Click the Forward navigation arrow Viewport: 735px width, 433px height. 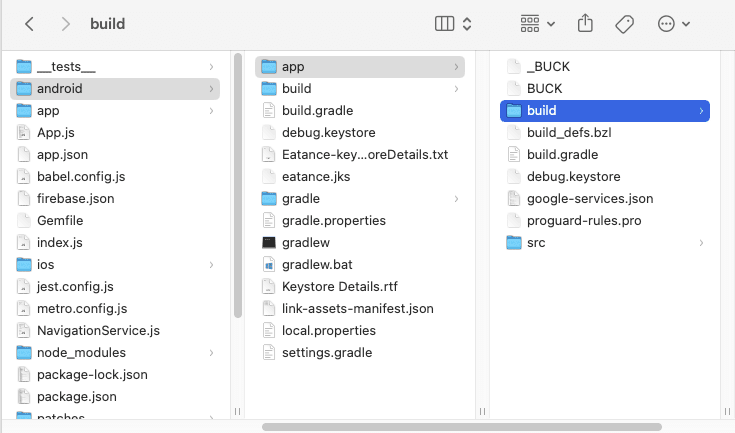tap(65, 23)
